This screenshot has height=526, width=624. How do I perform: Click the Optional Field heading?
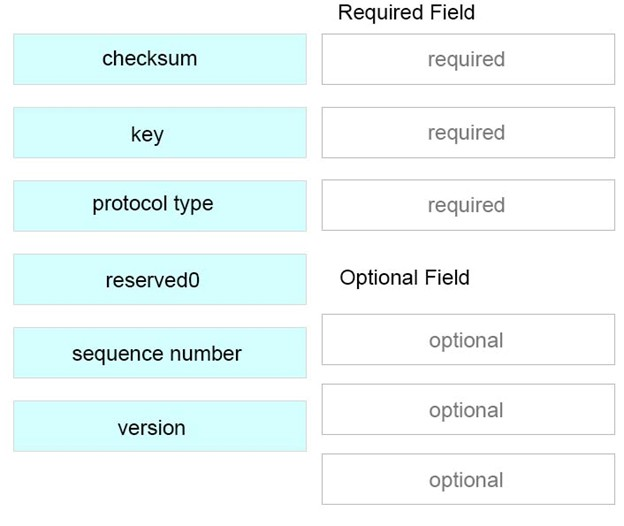(404, 277)
